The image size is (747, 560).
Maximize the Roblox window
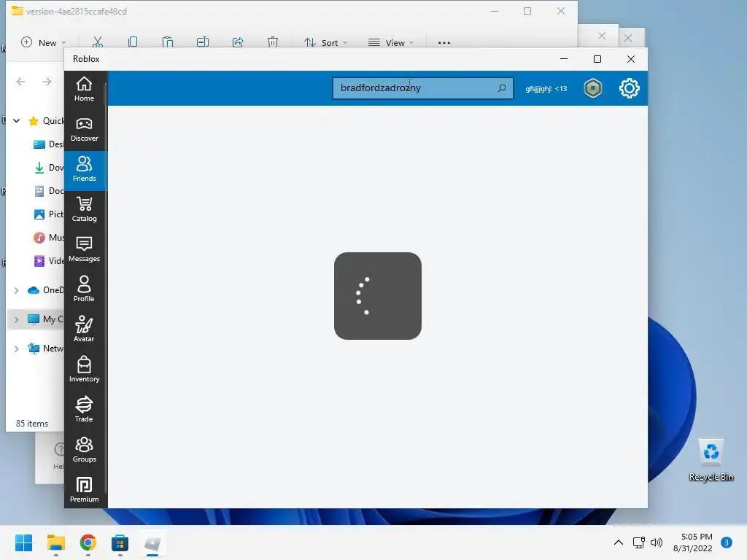pos(597,59)
